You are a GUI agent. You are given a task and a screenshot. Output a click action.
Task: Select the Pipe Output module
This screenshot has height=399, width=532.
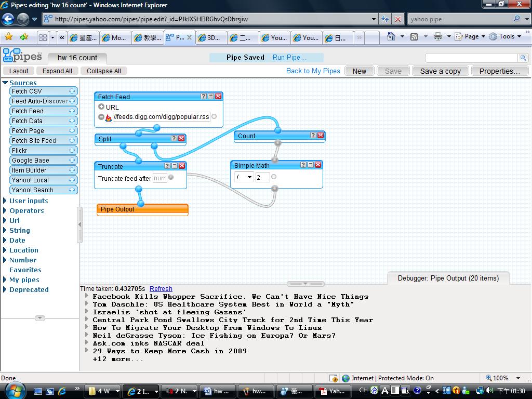pyautogui.click(x=142, y=209)
